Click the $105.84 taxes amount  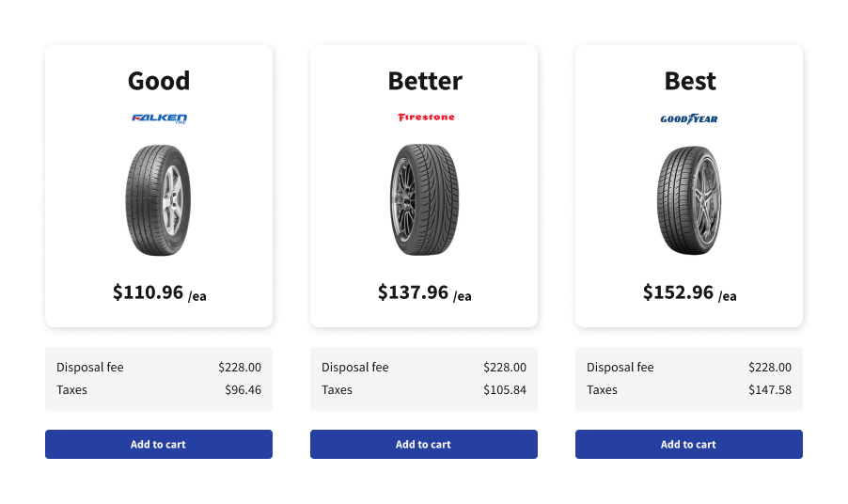point(505,390)
